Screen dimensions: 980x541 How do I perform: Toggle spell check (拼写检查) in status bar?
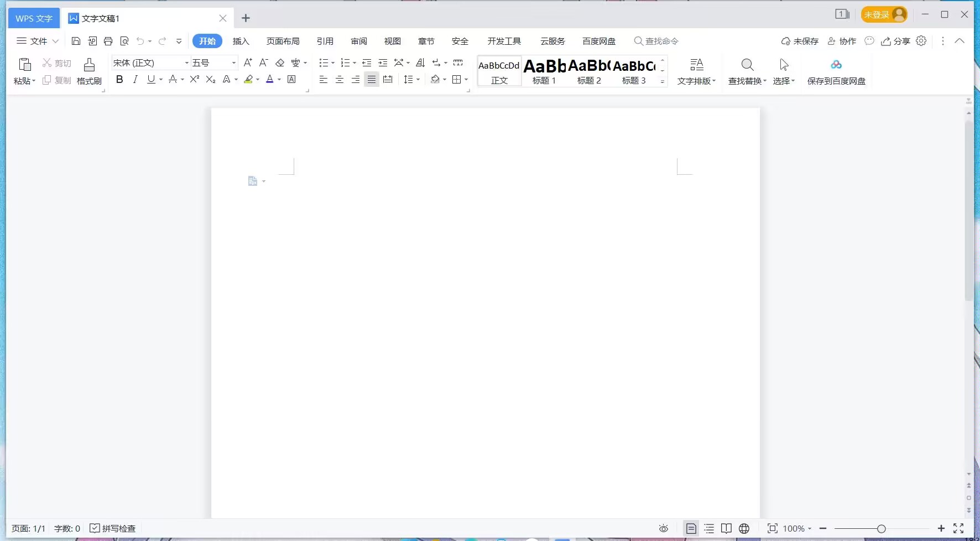[113, 528]
